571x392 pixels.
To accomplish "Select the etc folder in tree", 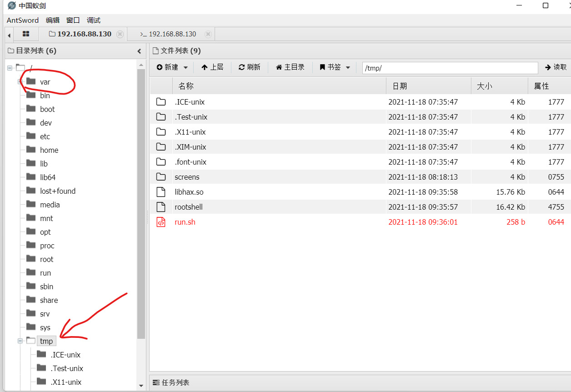I will click(x=45, y=136).
